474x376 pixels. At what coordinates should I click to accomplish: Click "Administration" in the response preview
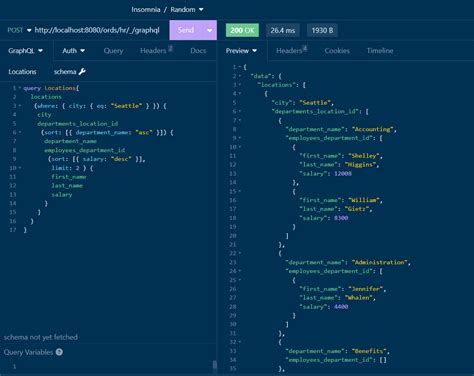click(380, 262)
